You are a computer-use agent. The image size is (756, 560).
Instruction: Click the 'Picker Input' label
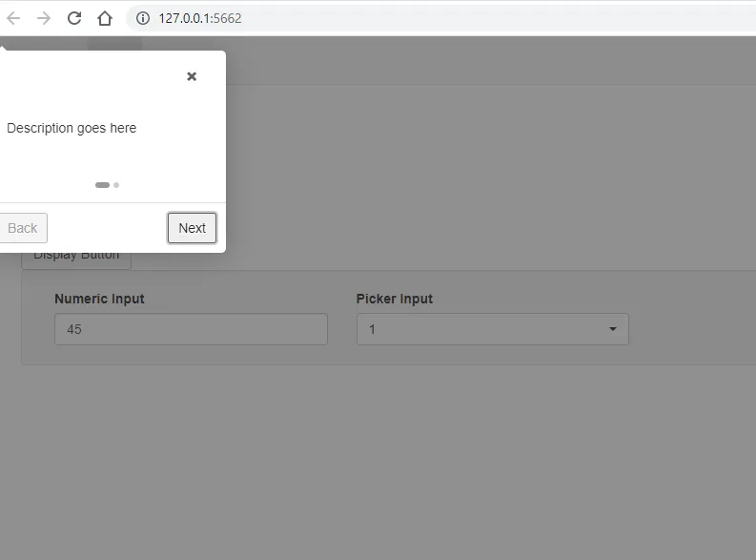tap(395, 299)
